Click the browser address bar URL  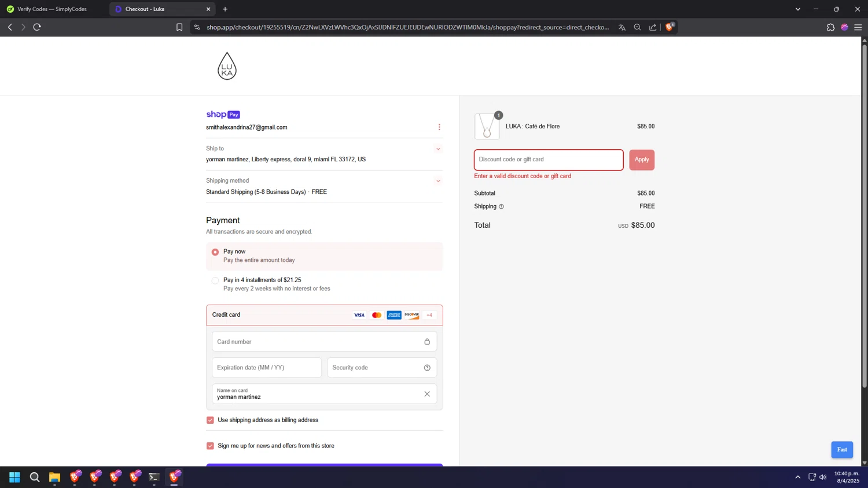pyautogui.click(x=408, y=27)
